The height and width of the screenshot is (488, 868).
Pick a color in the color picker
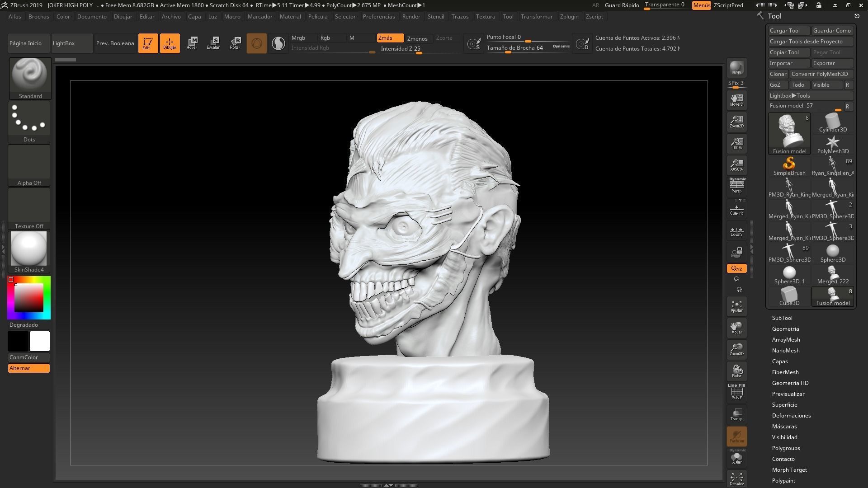coord(29,298)
